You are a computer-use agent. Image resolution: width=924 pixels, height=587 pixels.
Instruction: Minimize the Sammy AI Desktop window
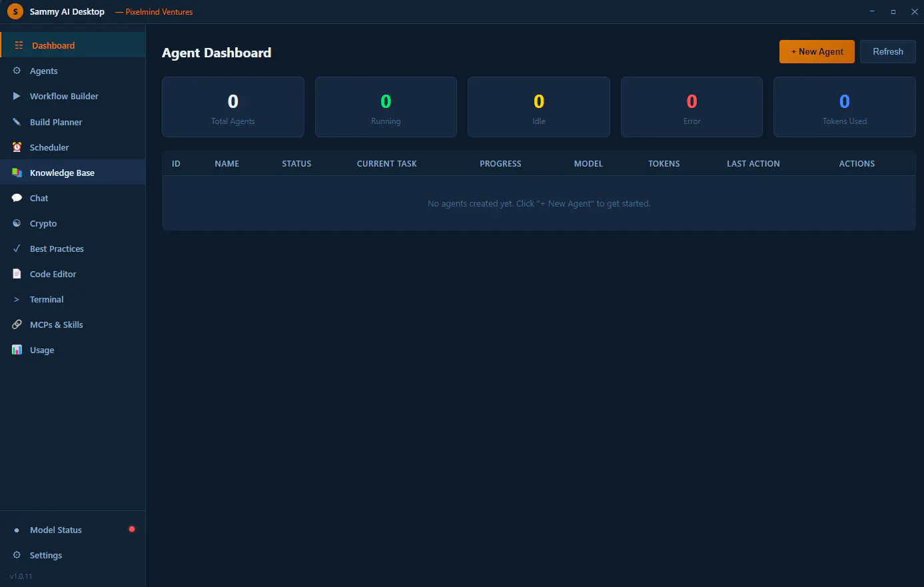(872, 11)
